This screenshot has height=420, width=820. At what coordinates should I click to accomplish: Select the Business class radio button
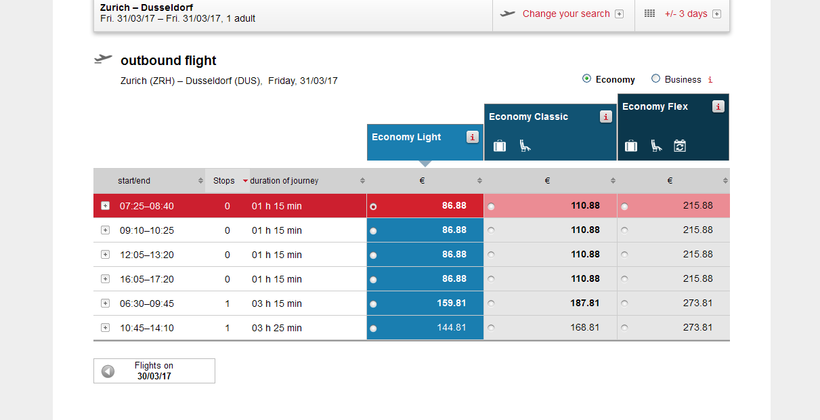coord(656,79)
